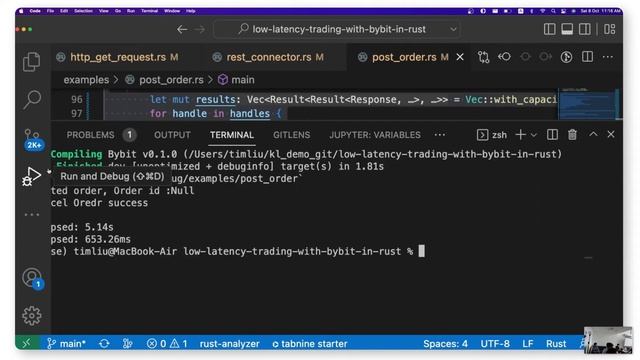Open the Manage gear icon
Image resolution: width=640 pixels, height=360 pixels.
(31, 316)
